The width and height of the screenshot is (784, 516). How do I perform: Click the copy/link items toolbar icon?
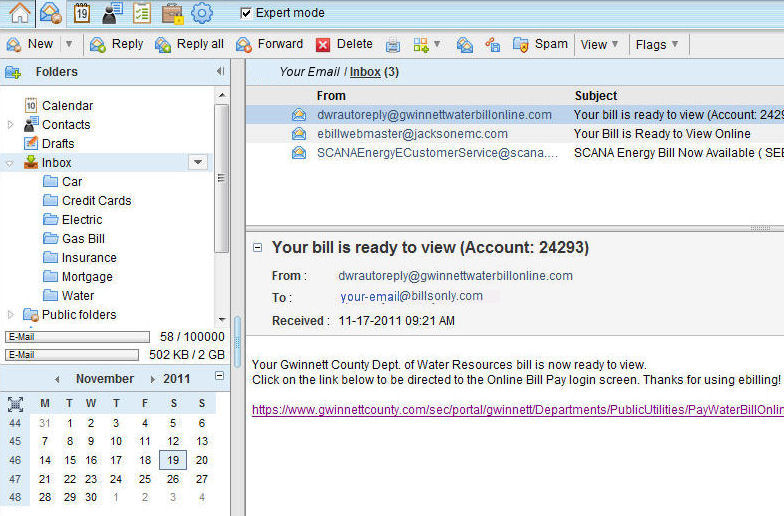492,45
